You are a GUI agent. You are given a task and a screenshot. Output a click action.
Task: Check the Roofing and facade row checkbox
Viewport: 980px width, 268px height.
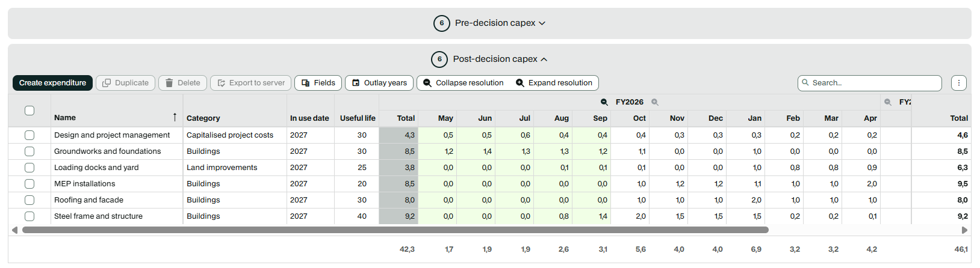point(29,200)
